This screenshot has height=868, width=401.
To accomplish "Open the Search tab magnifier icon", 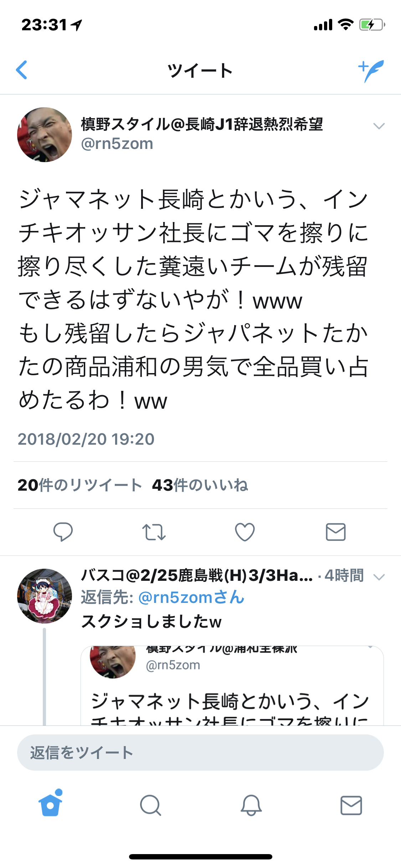I will pyautogui.click(x=150, y=805).
